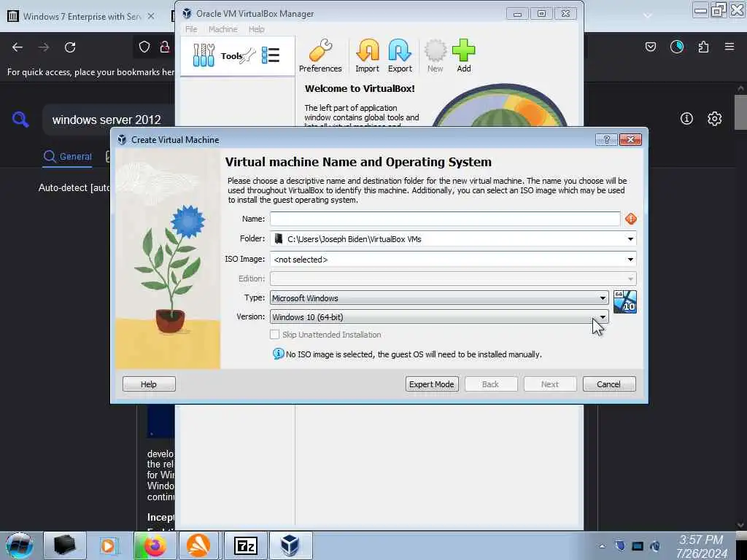Click the browser back arrow

point(18,47)
